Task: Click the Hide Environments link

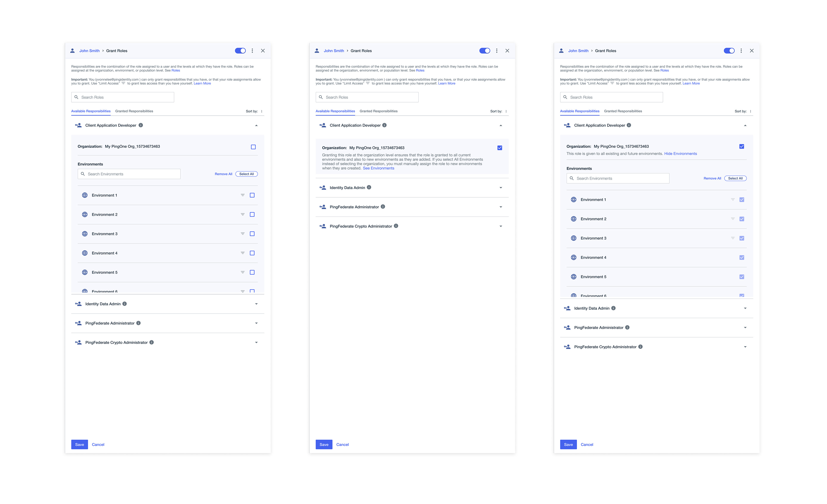Action: 680,154
